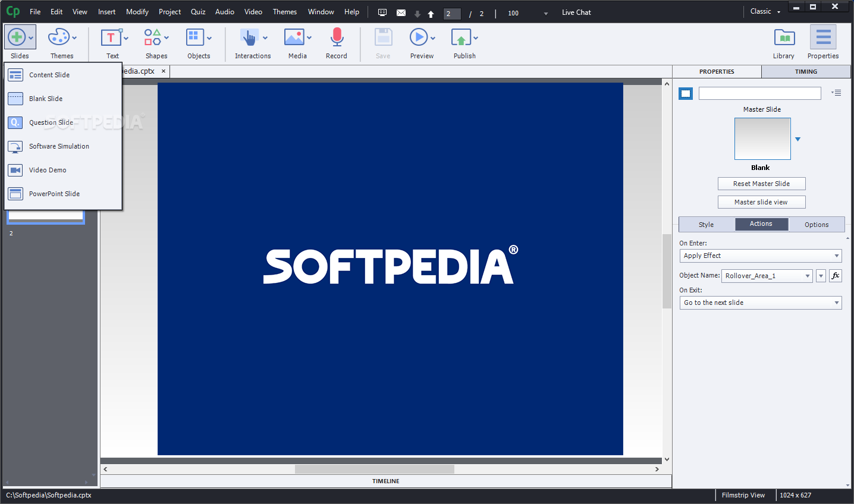Click the horizontal scrollbar under the stage
854x504 pixels.
pyautogui.click(x=375, y=469)
